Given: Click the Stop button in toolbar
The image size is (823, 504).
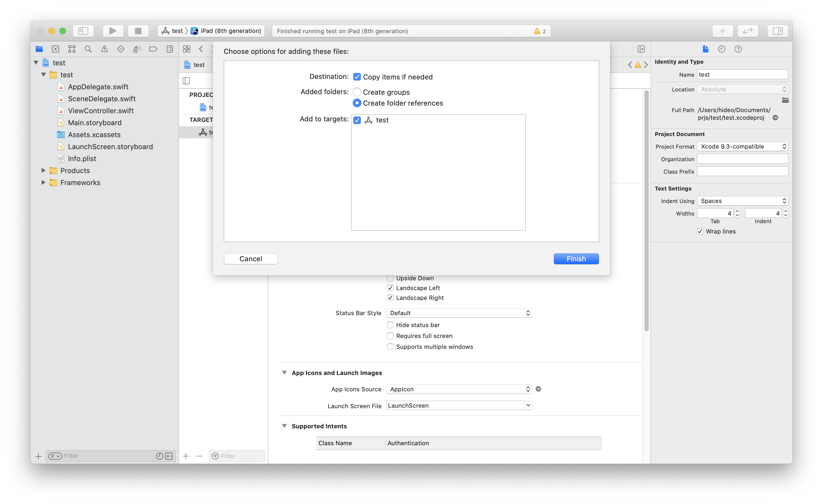Looking at the screenshot, I should pos(138,31).
